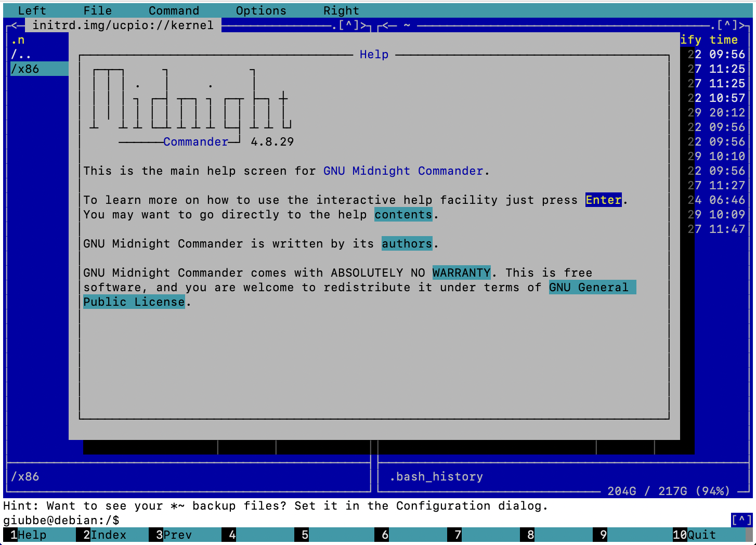The image size is (756, 545).
Task: Click the .bash_history status text
Action: point(436,476)
